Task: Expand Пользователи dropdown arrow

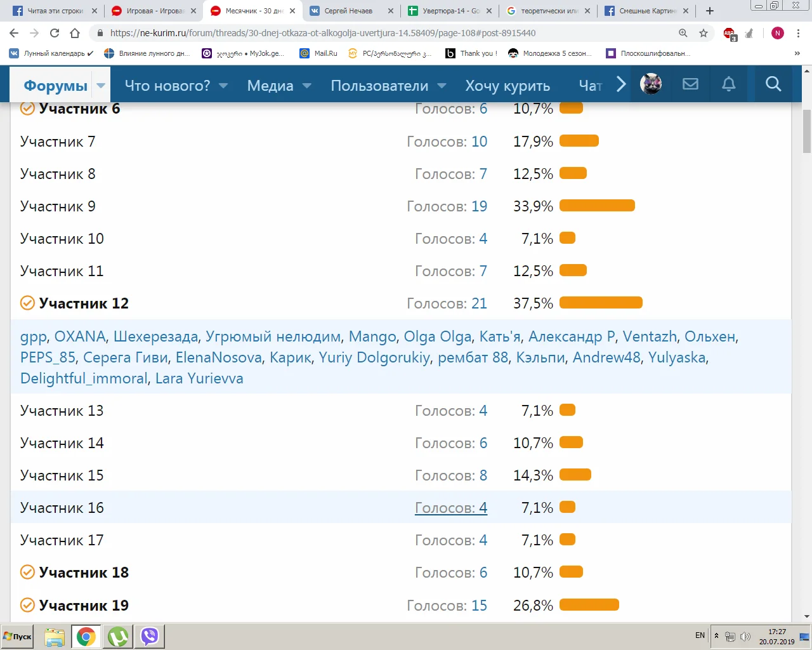Action: click(x=442, y=85)
